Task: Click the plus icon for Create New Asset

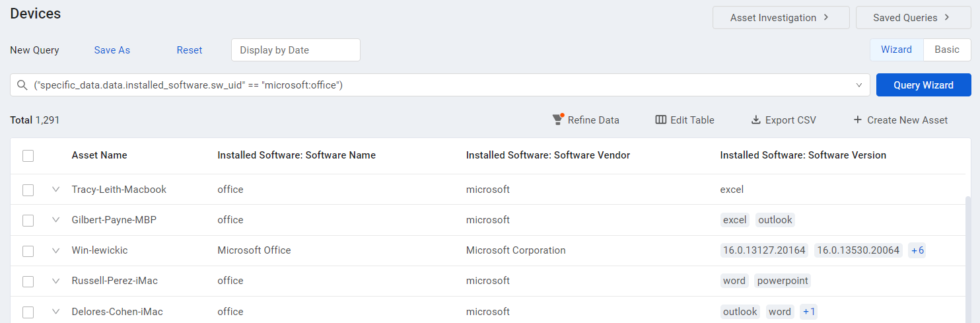Action: (x=858, y=120)
